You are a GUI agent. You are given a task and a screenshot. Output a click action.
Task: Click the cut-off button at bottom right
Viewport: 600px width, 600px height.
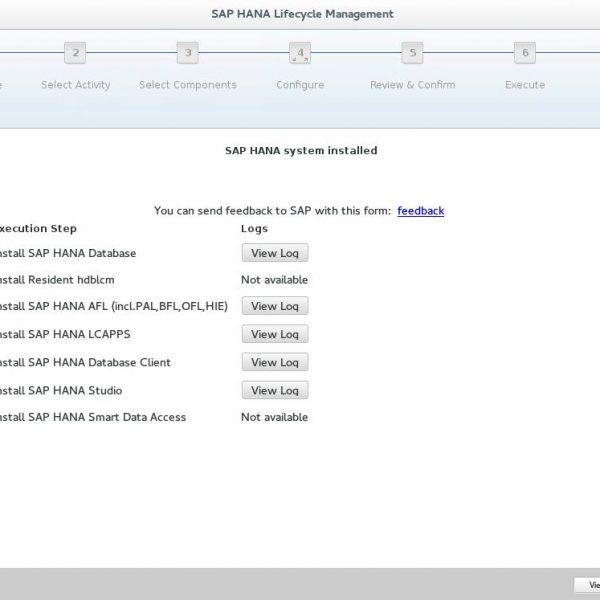click(588, 586)
